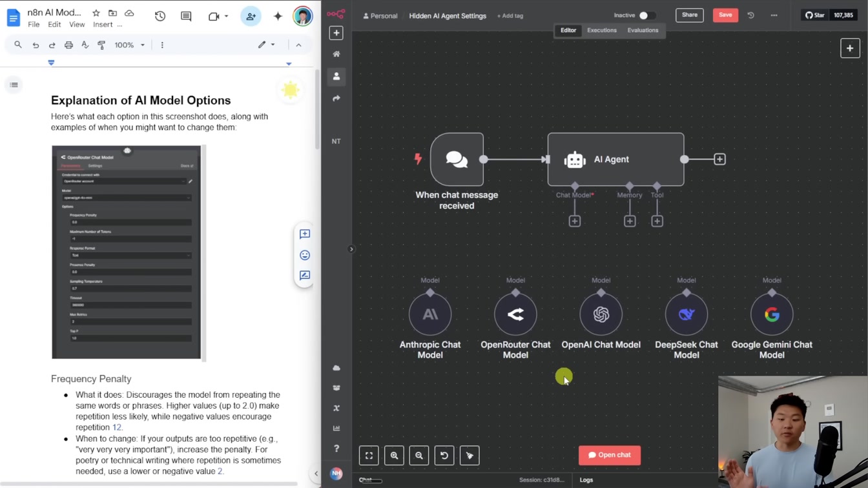The width and height of the screenshot is (868, 488).
Task: Check the cloud save status icon
Action: pyautogui.click(x=129, y=13)
